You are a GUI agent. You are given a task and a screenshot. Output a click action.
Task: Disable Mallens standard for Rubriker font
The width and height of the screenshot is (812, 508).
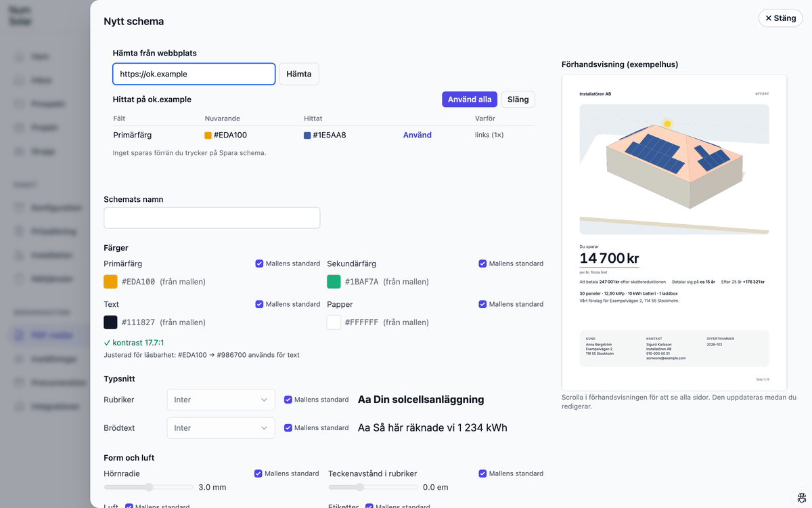pyautogui.click(x=288, y=400)
